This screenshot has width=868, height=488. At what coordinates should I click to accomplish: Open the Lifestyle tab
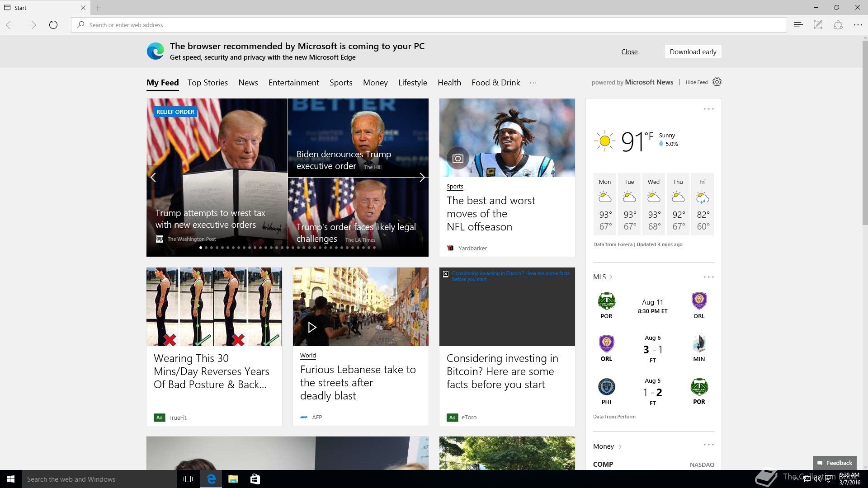[x=413, y=83]
